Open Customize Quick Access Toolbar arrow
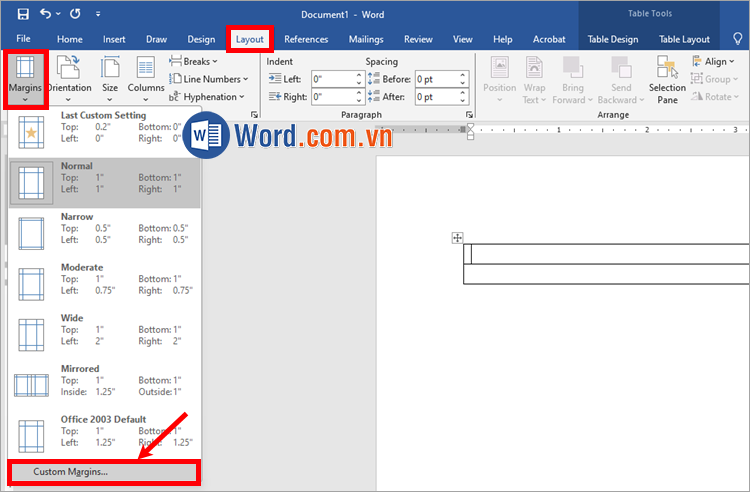Viewport: 750px width, 492px height. [98, 14]
